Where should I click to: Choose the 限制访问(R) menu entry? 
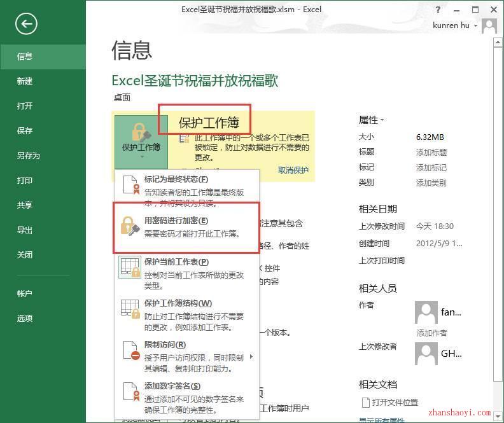click(x=187, y=356)
